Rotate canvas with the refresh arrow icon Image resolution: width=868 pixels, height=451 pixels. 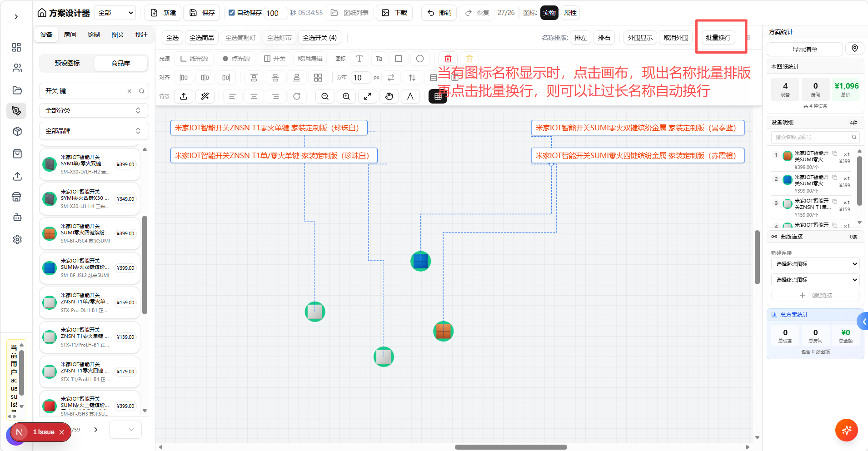(297, 96)
